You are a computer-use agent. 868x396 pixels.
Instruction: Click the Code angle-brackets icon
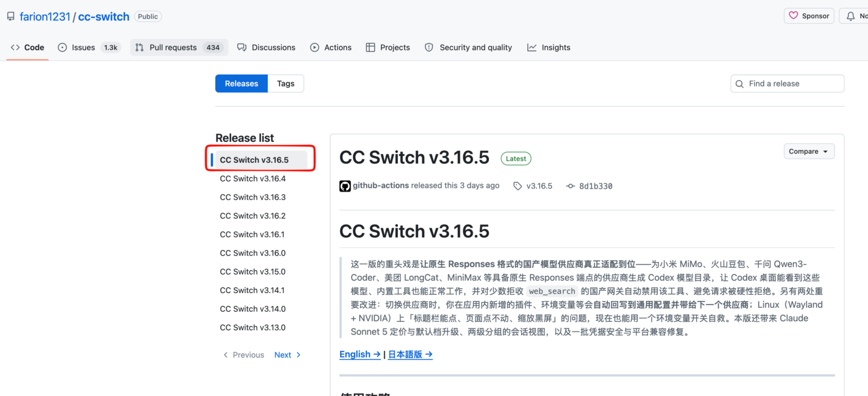pos(15,47)
